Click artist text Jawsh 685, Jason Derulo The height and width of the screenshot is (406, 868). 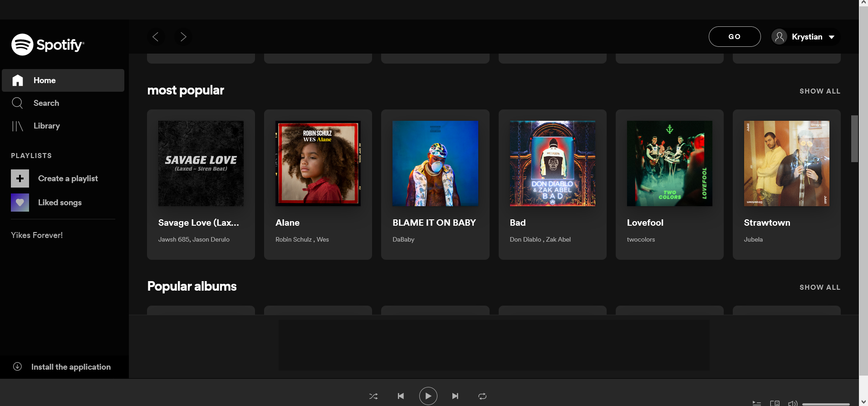[x=194, y=239]
